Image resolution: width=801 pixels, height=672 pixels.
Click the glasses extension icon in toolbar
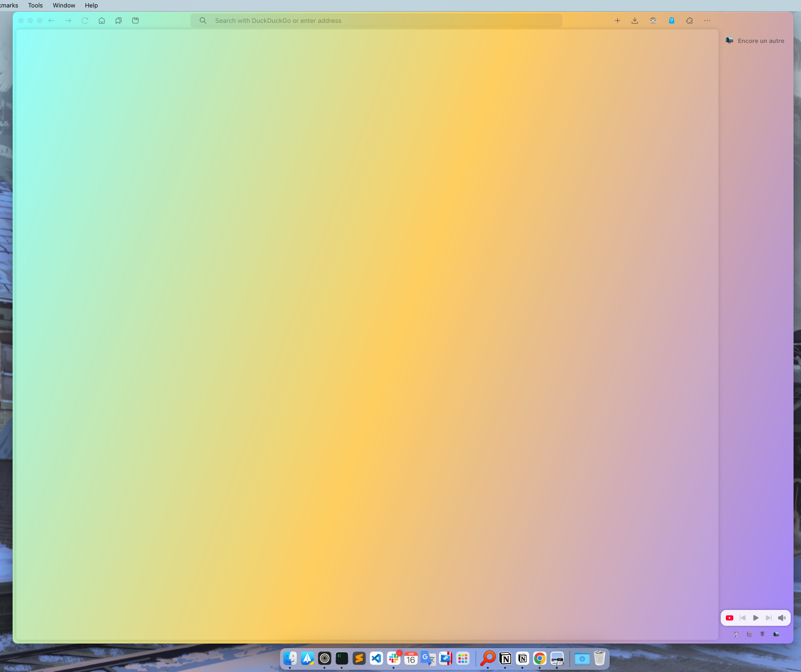click(x=653, y=21)
